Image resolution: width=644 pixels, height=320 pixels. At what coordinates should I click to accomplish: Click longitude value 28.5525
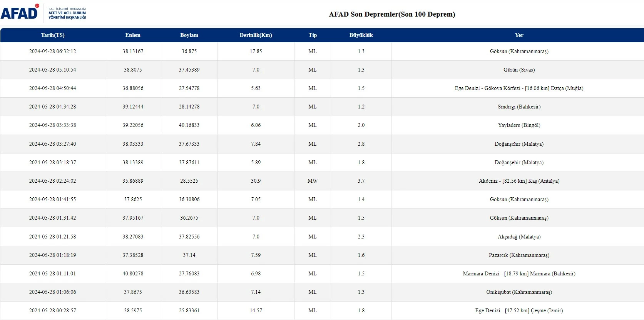point(189,181)
